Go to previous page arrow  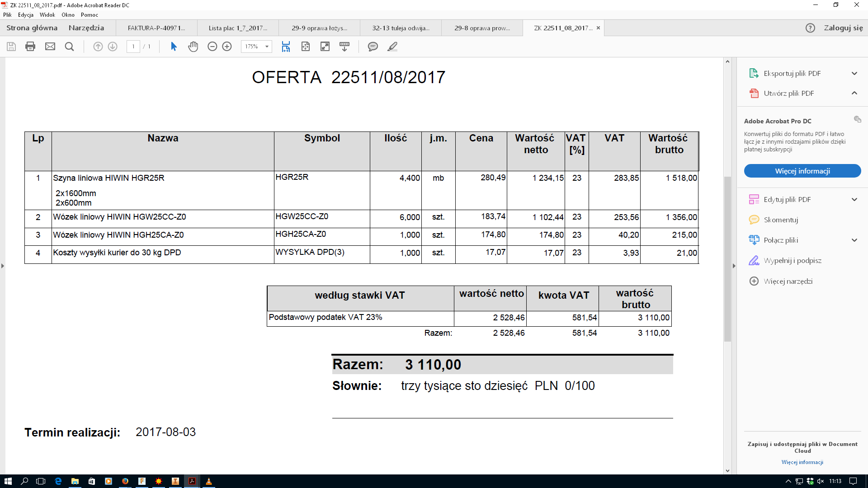click(98, 47)
